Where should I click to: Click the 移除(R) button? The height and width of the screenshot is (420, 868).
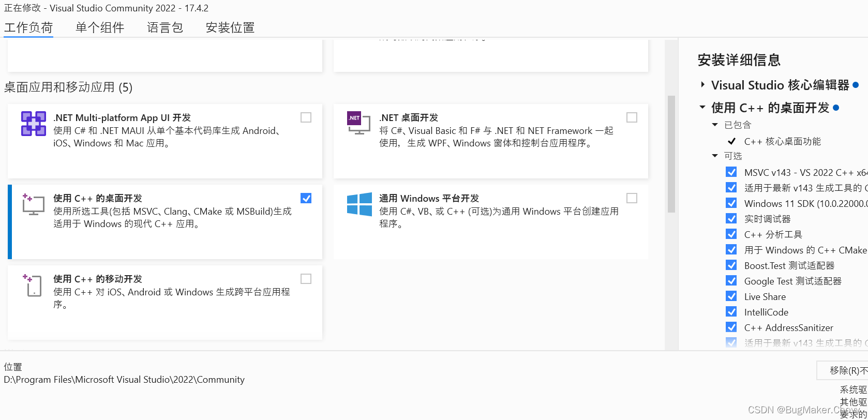coord(843,370)
